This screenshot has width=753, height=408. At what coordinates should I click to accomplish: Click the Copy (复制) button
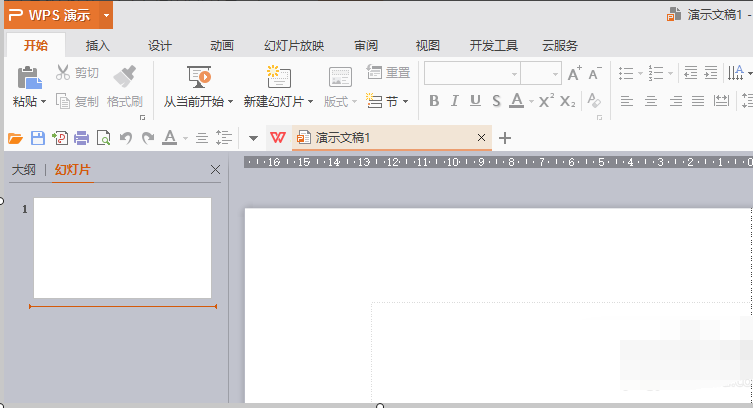pos(77,101)
